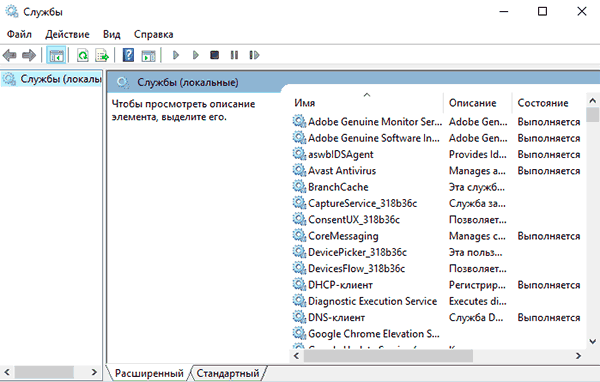This screenshot has width=600, height=382.
Task: Click the services list horizontal scrollbar thumb
Action: [388, 356]
